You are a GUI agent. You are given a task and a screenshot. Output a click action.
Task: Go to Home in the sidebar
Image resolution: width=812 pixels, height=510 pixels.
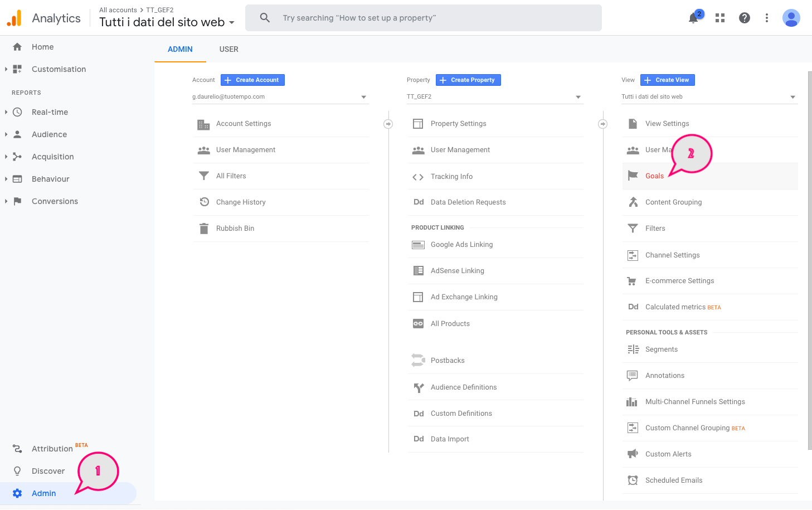pyautogui.click(x=42, y=47)
